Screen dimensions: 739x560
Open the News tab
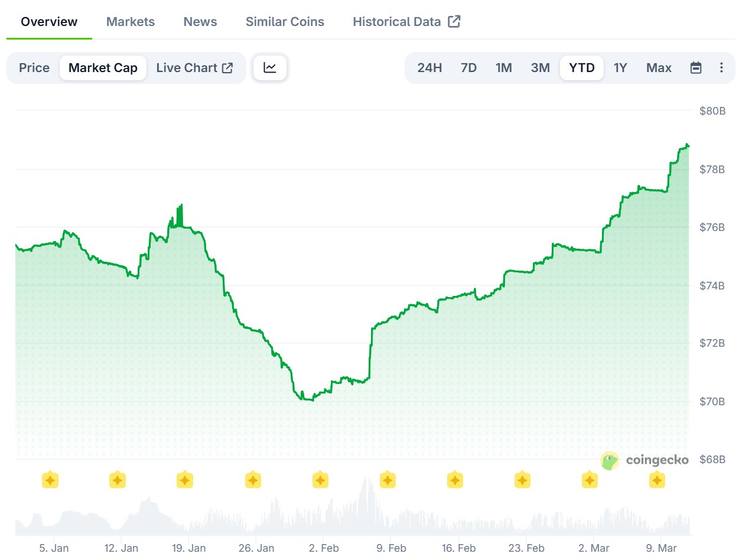click(200, 22)
